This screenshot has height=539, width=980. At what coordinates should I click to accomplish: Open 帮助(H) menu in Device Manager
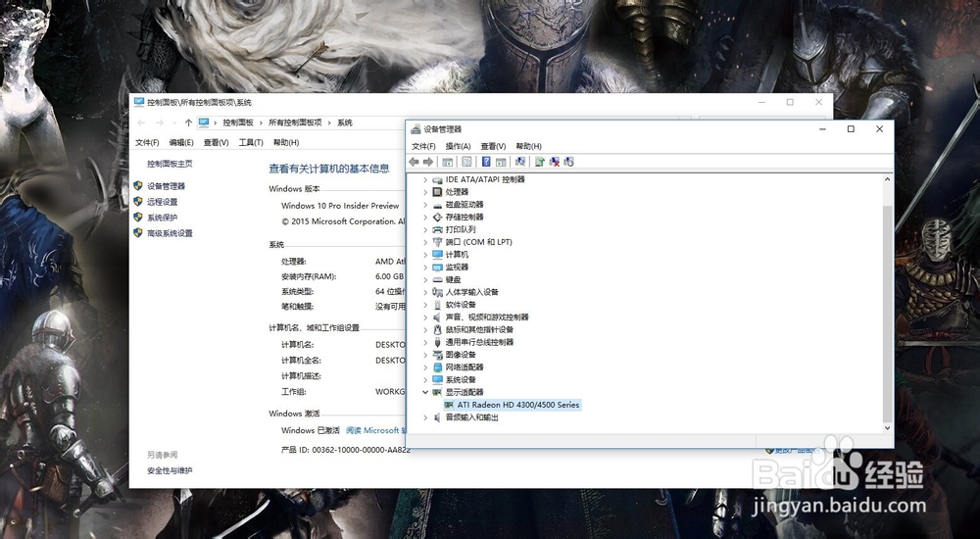[528, 146]
